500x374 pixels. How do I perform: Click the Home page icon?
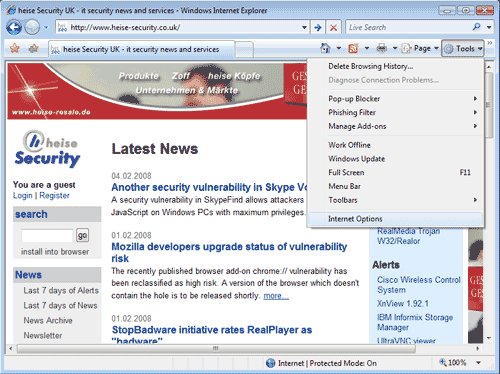(325, 48)
